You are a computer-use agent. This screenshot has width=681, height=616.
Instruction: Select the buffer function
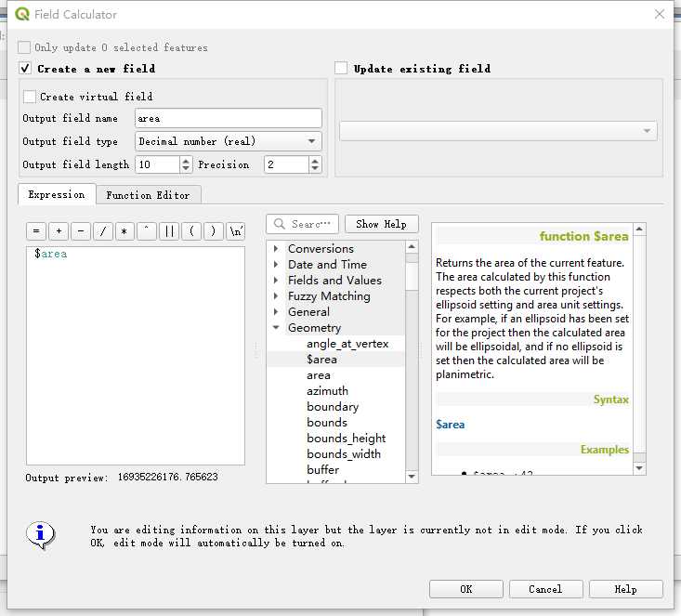click(x=322, y=469)
